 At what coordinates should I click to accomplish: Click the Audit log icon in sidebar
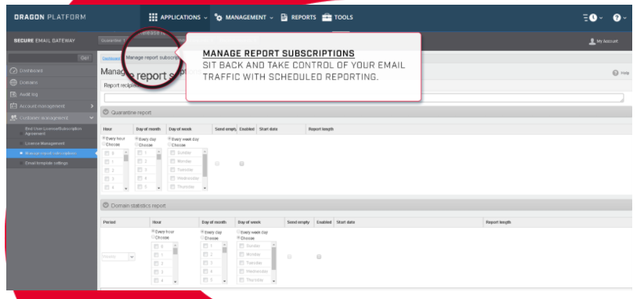pos(13,95)
